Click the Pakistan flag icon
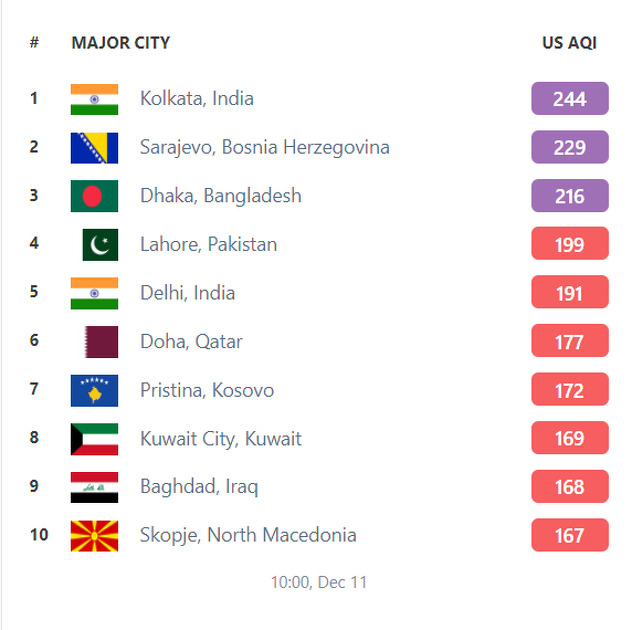Screen dimensions: 632x630 [x=100, y=245]
